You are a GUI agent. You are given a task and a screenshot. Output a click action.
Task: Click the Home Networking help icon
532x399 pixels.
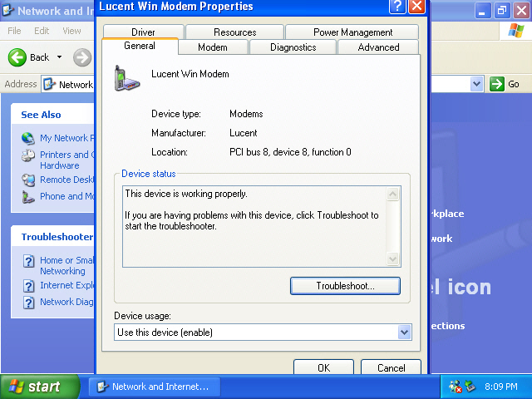point(29,261)
